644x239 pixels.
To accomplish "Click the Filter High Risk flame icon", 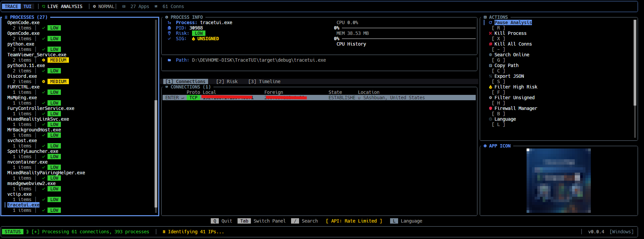I will [x=490, y=87].
